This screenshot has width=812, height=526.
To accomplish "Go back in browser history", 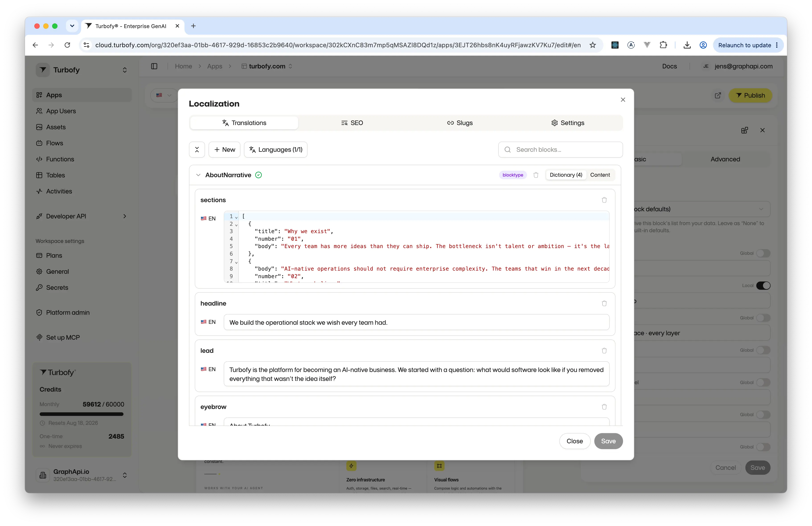I will [35, 45].
